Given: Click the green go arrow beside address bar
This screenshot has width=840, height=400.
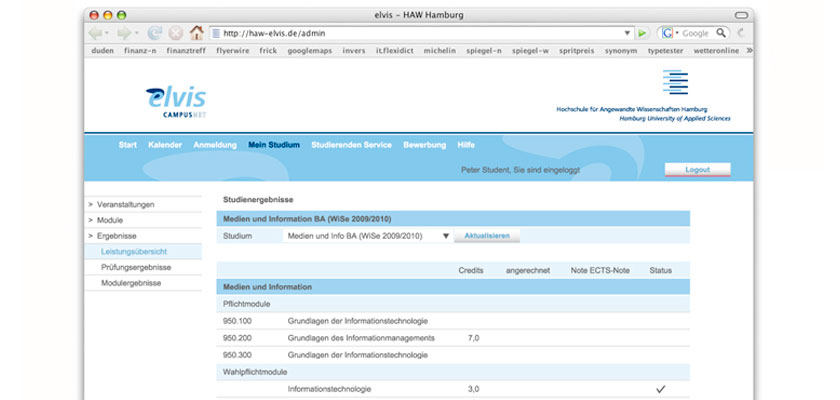Looking at the screenshot, I should tap(643, 33).
